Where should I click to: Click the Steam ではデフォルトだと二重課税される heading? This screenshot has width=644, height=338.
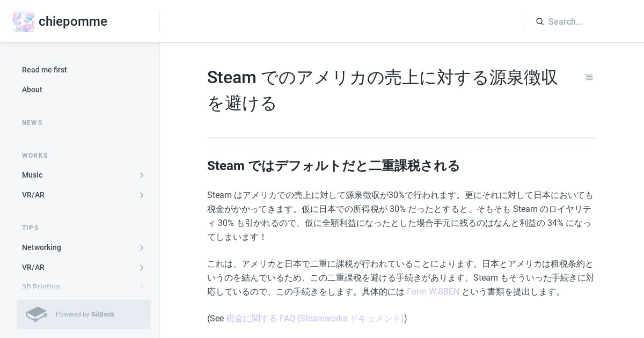click(333, 166)
